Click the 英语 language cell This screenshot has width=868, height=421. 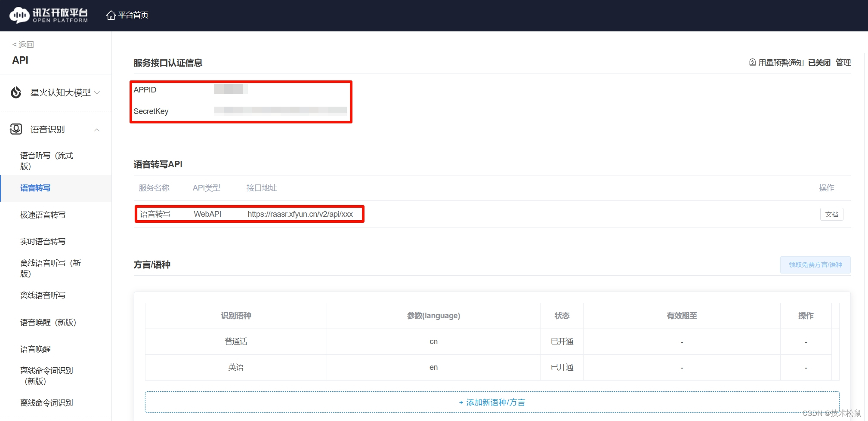236,367
